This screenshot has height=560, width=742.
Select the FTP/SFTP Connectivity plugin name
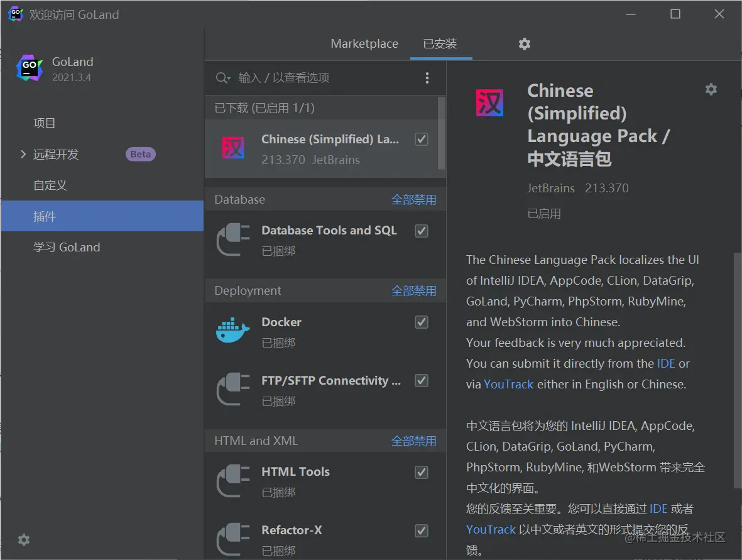330,381
